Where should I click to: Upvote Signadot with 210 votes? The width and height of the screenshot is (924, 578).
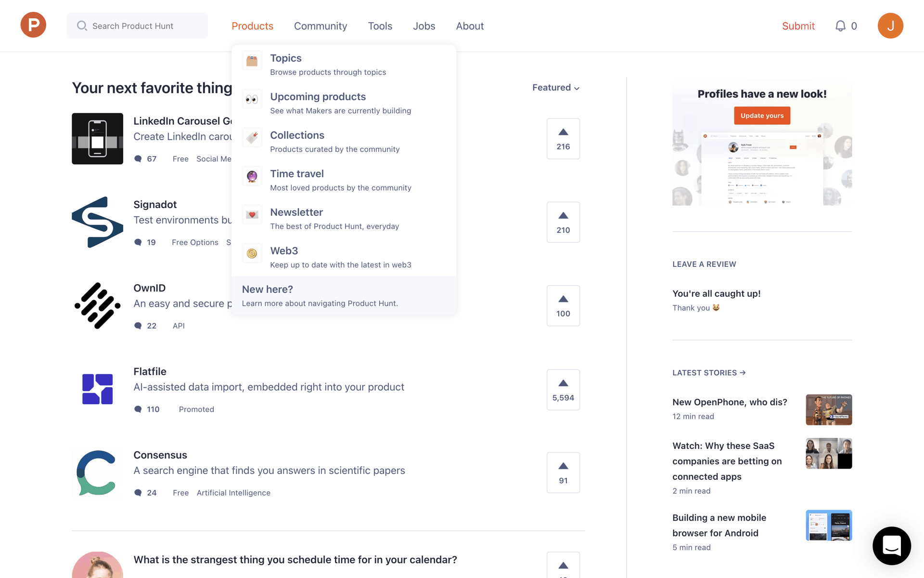click(x=563, y=222)
